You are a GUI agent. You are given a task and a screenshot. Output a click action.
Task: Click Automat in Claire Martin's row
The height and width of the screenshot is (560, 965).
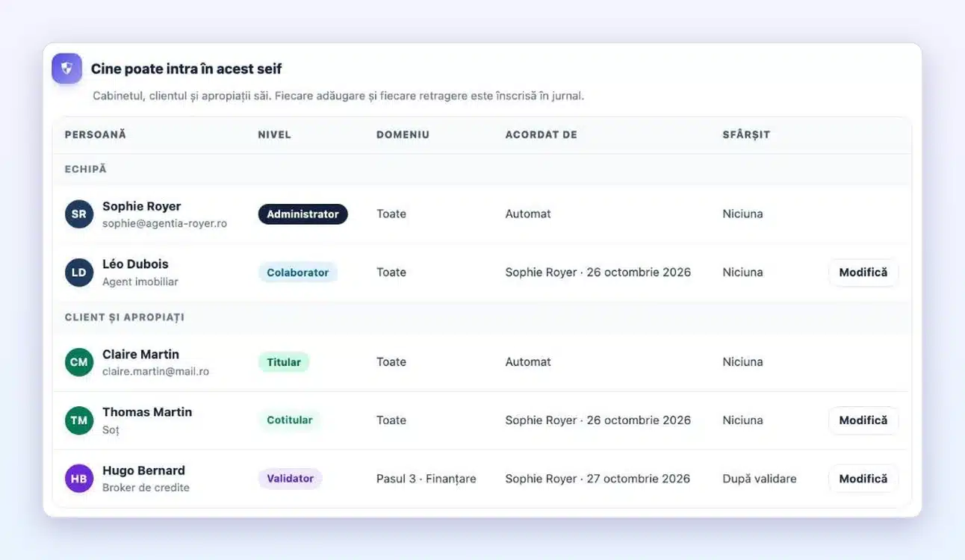pos(528,362)
